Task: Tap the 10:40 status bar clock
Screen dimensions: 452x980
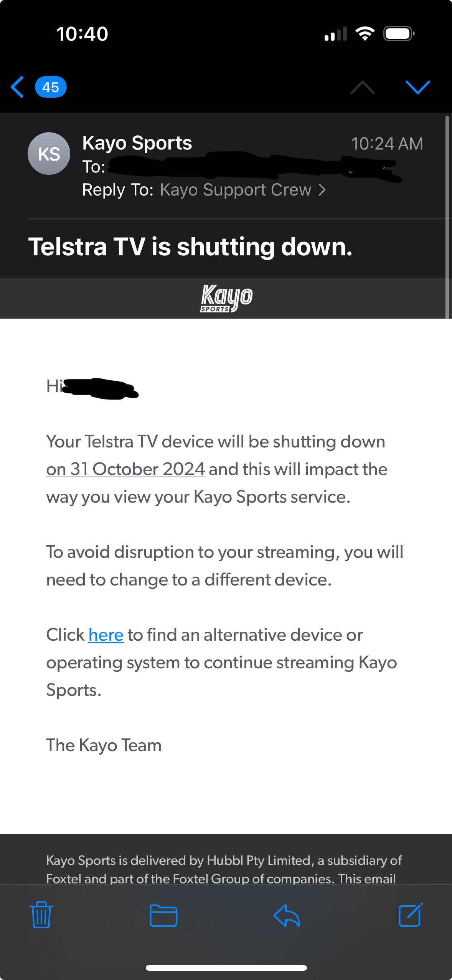Action: click(x=82, y=34)
